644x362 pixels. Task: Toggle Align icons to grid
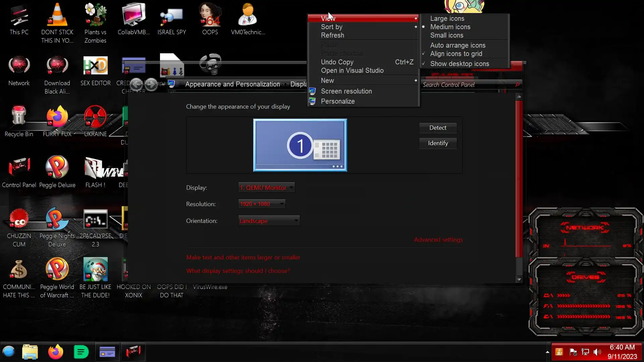pos(456,54)
